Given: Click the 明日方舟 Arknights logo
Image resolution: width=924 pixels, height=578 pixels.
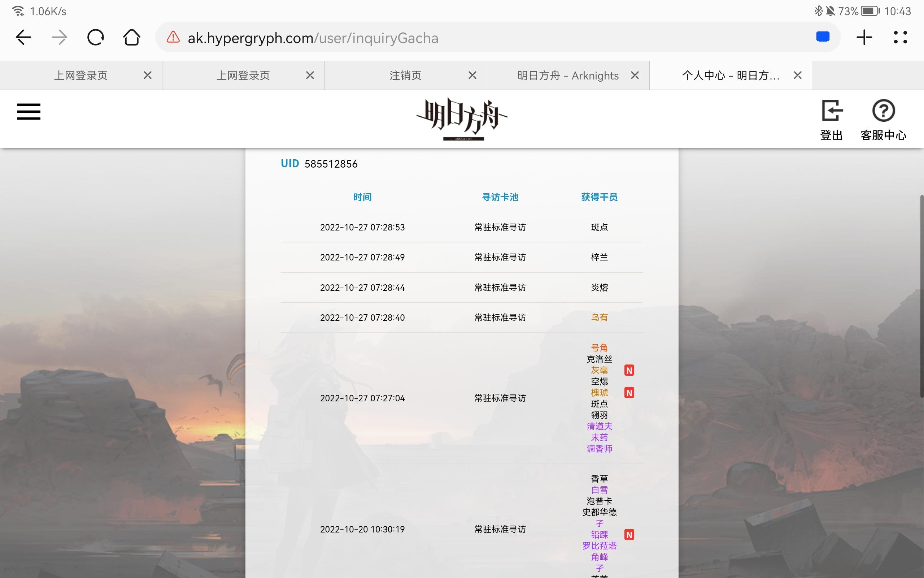Looking at the screenshot, I should [x=462, y=119].
